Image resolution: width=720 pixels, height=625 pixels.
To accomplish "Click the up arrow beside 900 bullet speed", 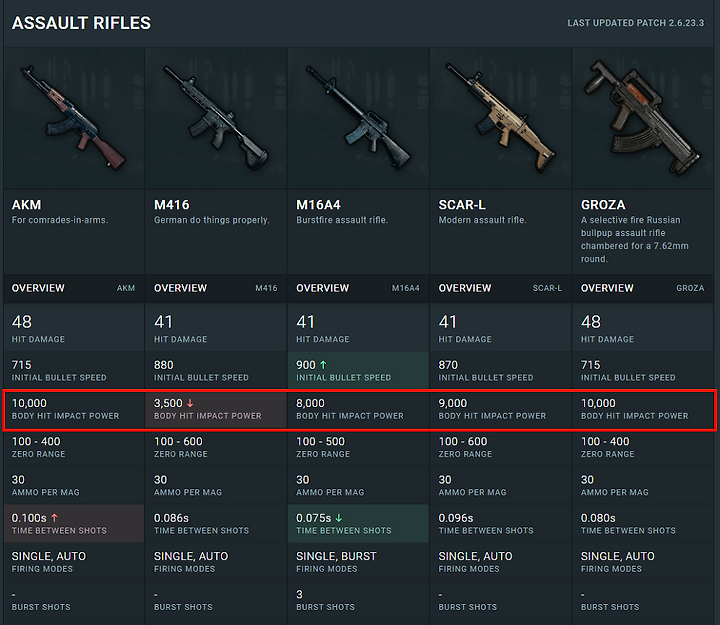I will [x=323, y=365].
